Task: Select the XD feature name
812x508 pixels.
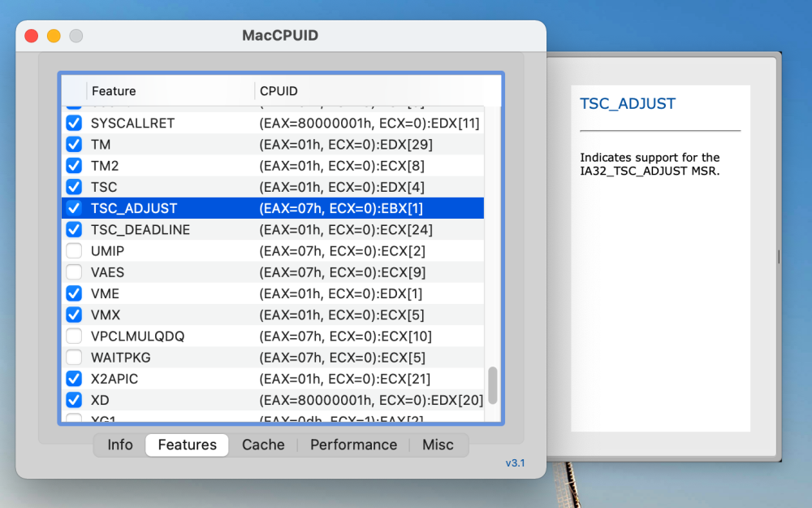Action: (100, 400)
